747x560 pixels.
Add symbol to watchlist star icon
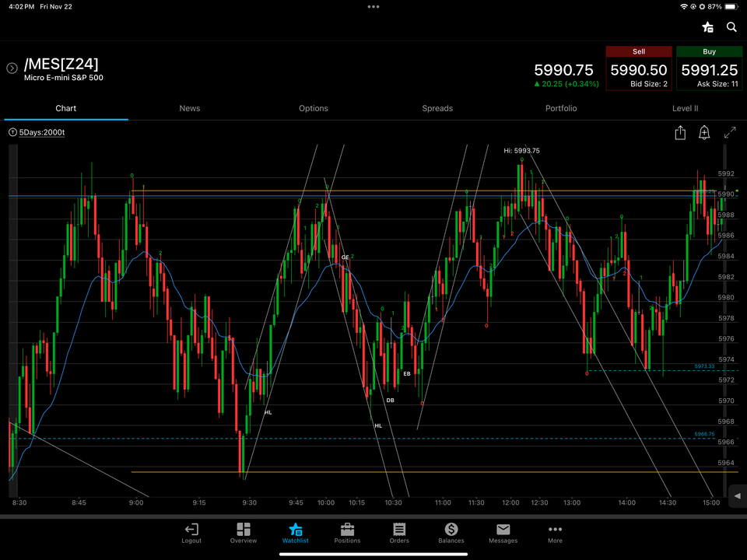tap(708, 27)
